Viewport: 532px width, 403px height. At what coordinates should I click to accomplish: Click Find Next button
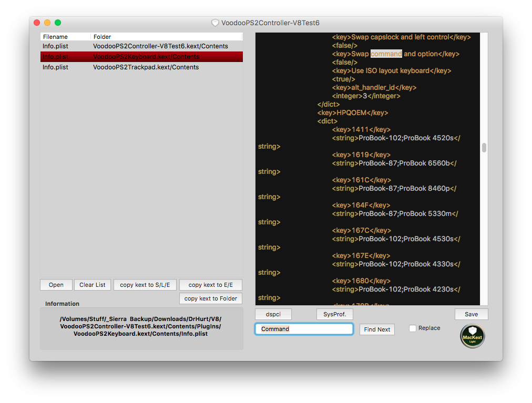377,329
